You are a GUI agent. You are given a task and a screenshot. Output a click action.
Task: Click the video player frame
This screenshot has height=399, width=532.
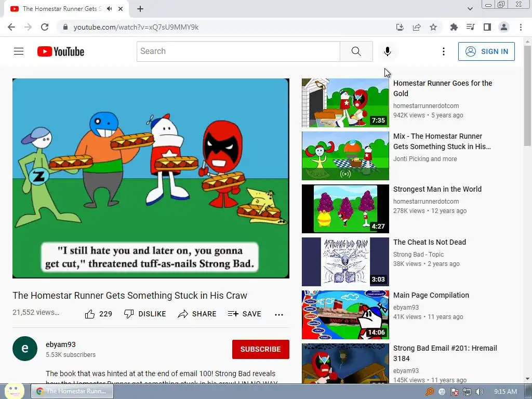click(151, 179)
